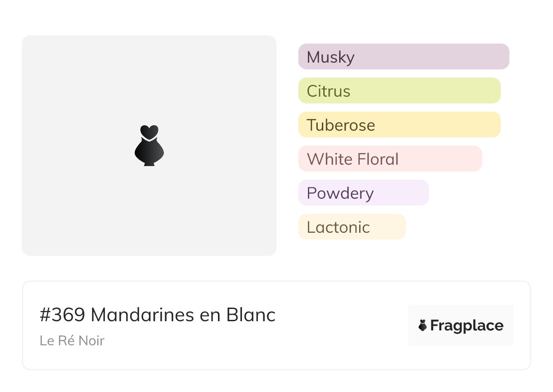Click the "#369" number in the title
Image resolution: width=553 pixels, height=392 pixels.
[x=62, y=315]
